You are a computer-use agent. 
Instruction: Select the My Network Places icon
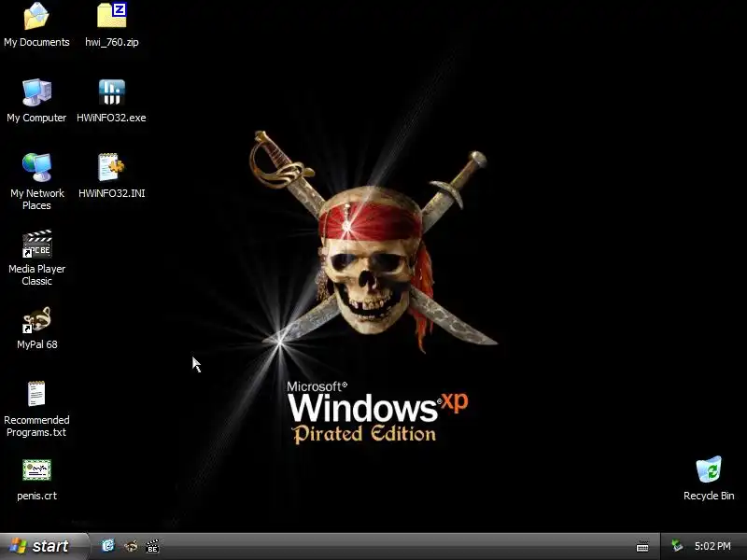click(x=36, y=167)
